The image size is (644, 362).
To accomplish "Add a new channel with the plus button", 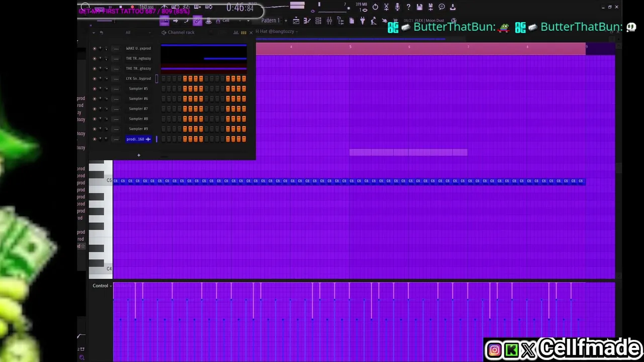I will click(139, 155).
